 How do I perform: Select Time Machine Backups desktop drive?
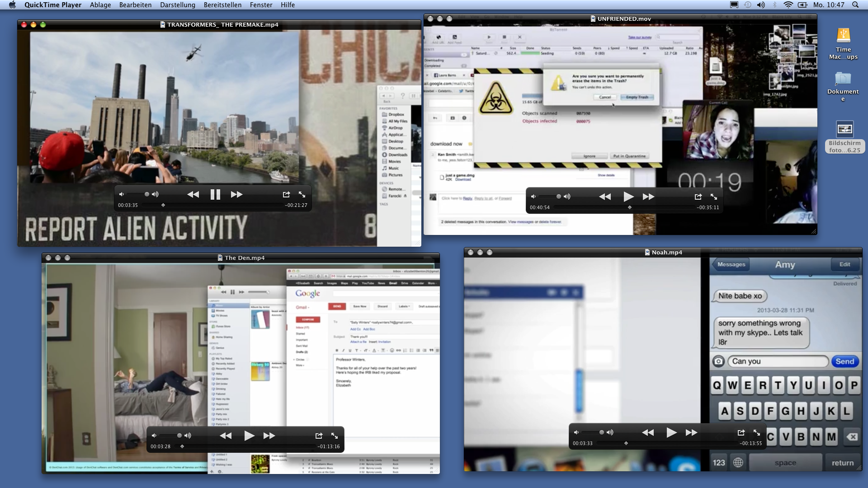click(x=843, y=44)
